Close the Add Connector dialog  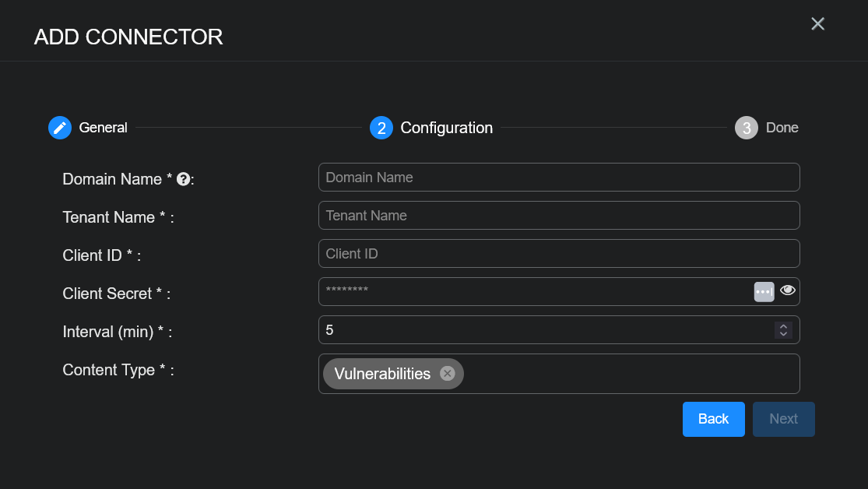click(x=817, y=24)
